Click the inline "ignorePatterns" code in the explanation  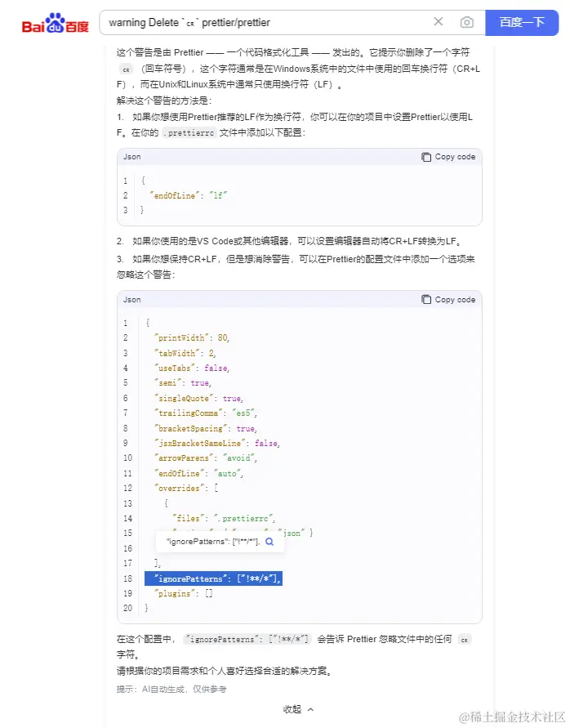(247, 639)
